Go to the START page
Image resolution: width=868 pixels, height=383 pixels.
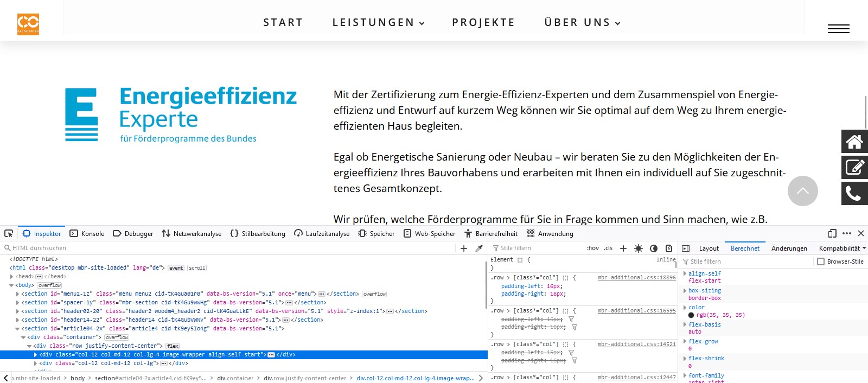tap(283, 22)
